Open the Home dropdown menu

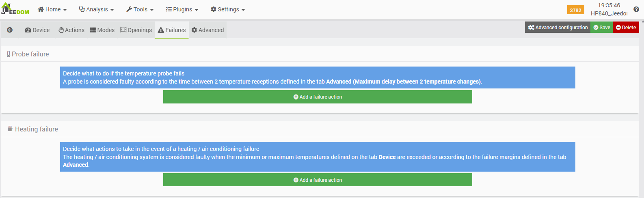coord(52,9)
